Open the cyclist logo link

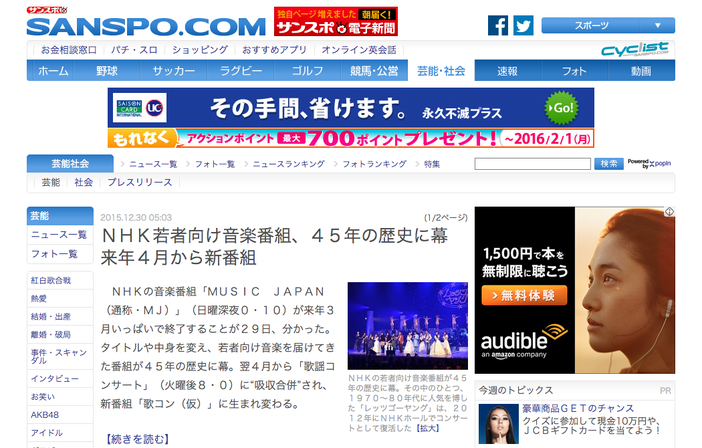634,49
